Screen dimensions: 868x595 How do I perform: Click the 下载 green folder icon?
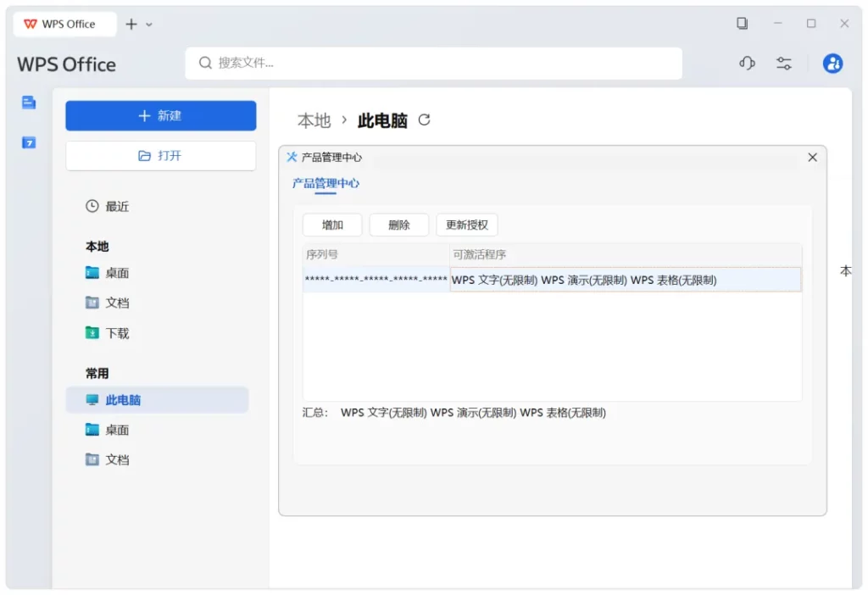point(92,332)
